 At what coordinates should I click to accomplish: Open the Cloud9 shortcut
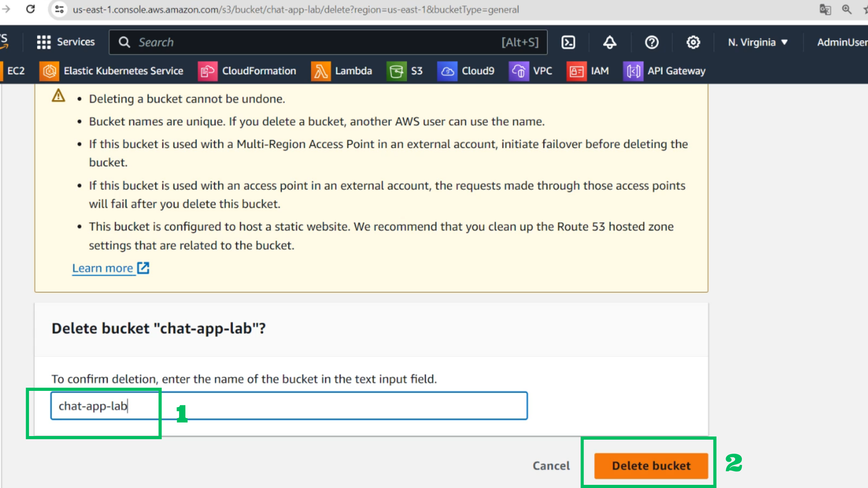click(x=466, y=71)
